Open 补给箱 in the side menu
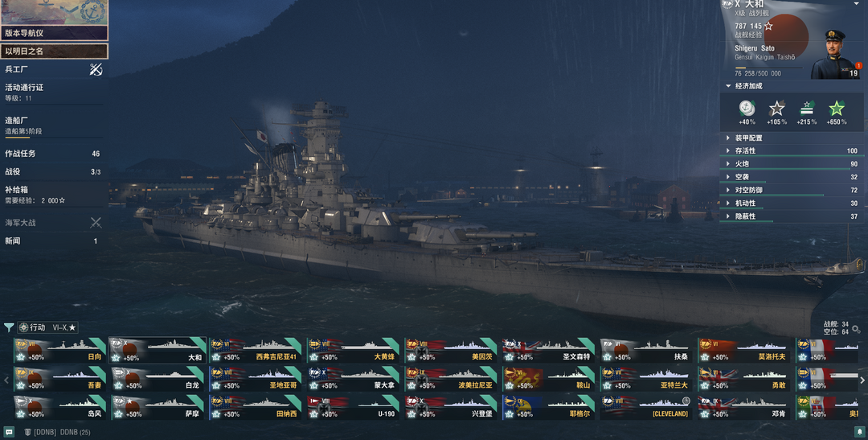 [x=53, y=194]
